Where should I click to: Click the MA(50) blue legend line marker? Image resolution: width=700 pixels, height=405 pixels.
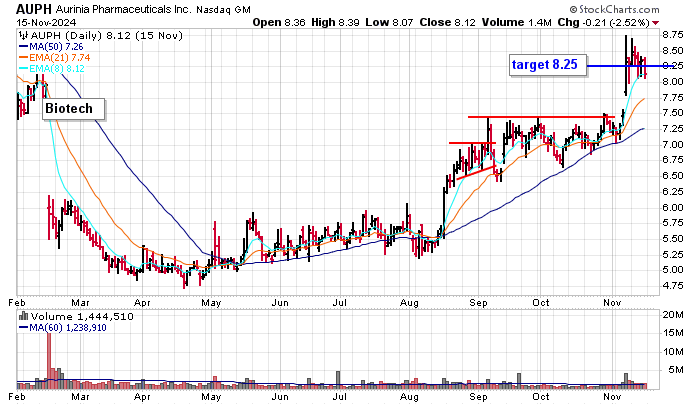click(x=23, y=47)
